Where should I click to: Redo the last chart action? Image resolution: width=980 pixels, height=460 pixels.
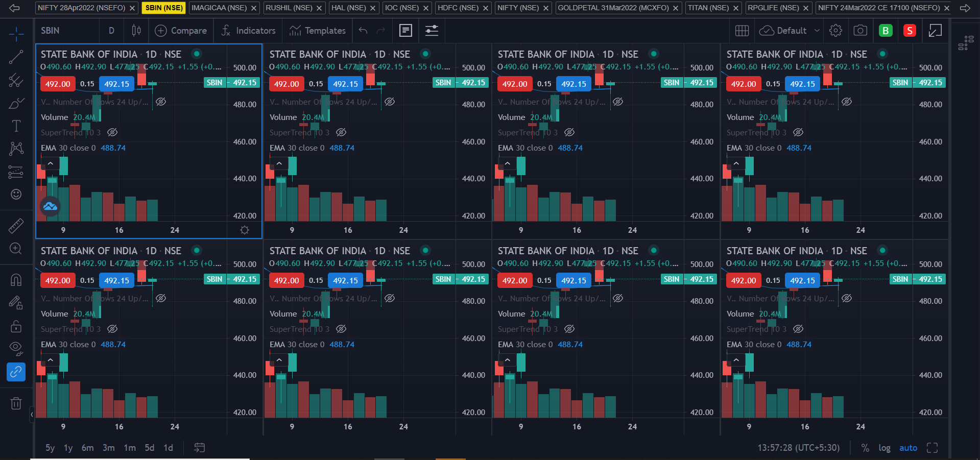point(381,31)
